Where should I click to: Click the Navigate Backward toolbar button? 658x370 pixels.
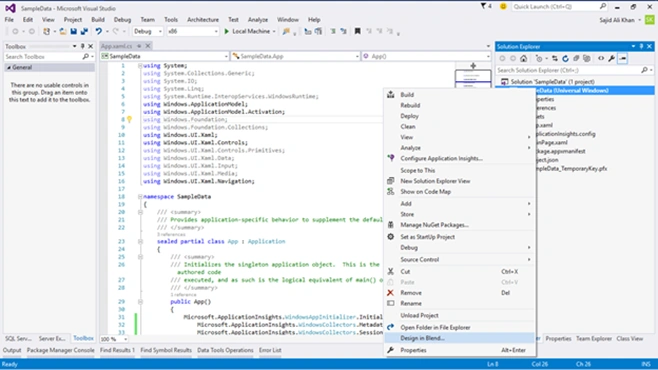pyautogui.click(x=15, y=31)
